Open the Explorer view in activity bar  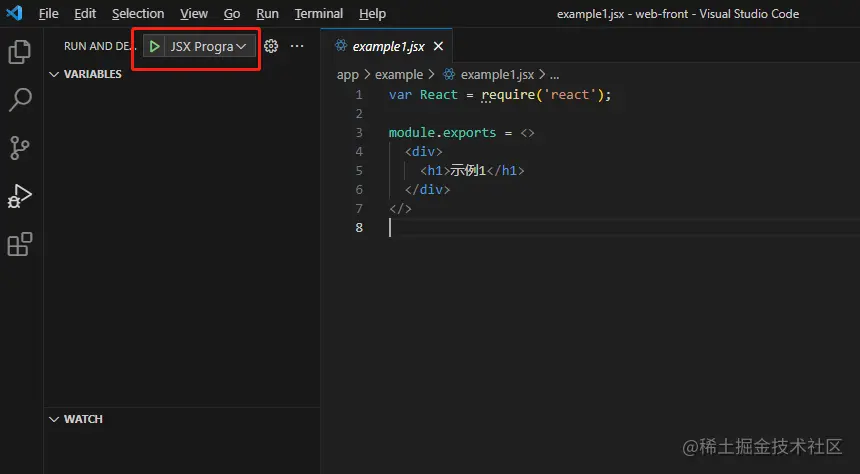click(x=20, y=52)
